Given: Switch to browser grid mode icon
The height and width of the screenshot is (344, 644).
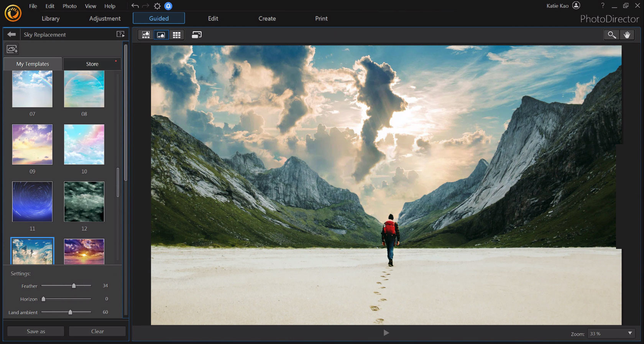Looking at the screenshot, I should pos(176,35).
